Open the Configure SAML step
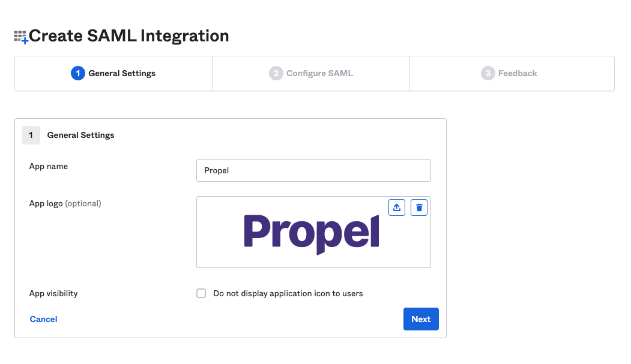The image size is (631, 364). coord(310,73)
